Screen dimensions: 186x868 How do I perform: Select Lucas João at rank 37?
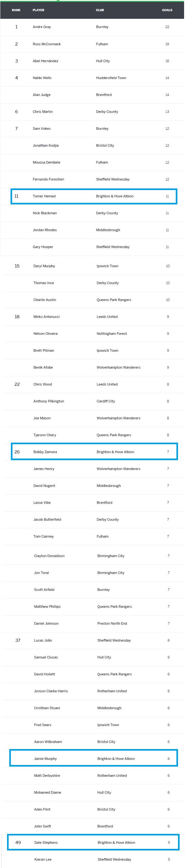[x=43, y=640]
